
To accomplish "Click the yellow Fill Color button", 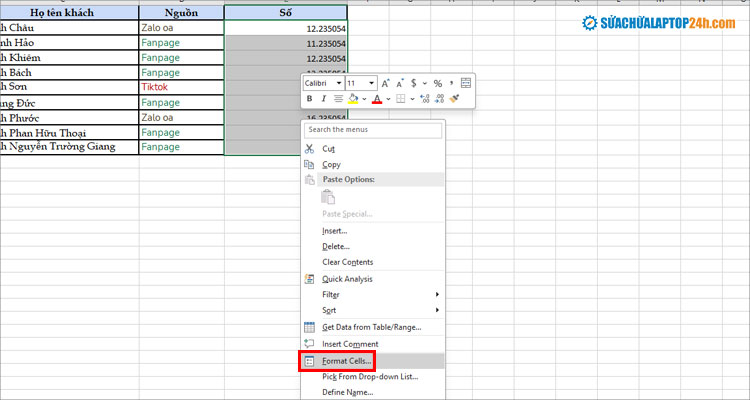I will (353, 100).
